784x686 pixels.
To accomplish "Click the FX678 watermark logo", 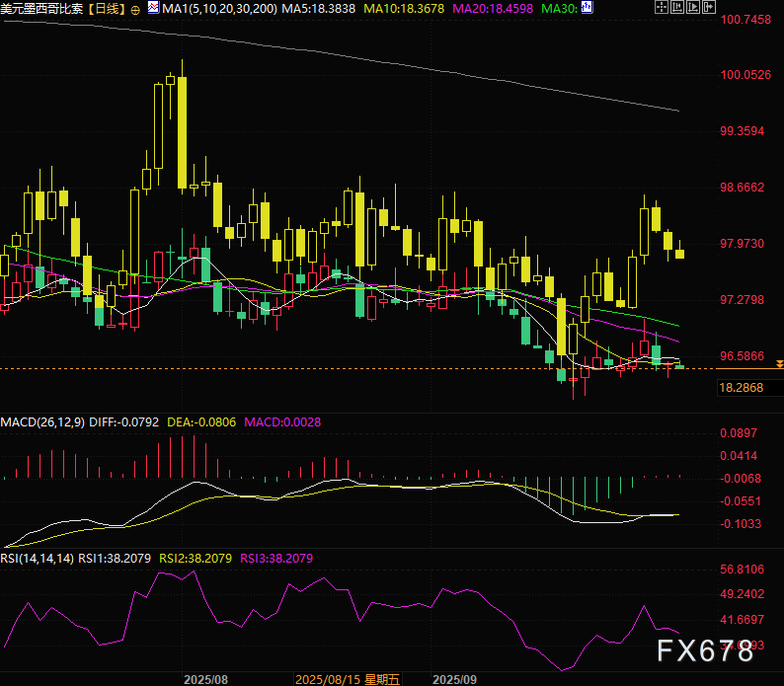I will pos(708,650).
